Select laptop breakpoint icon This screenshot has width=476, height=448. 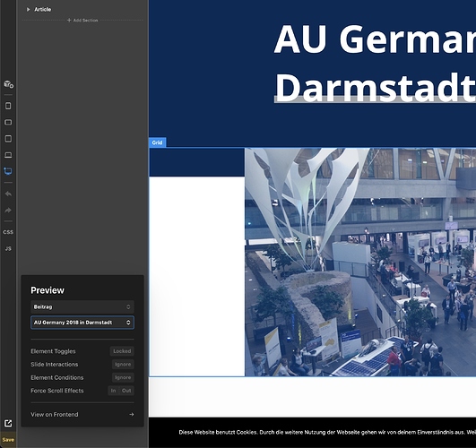(x=8, y=155)
